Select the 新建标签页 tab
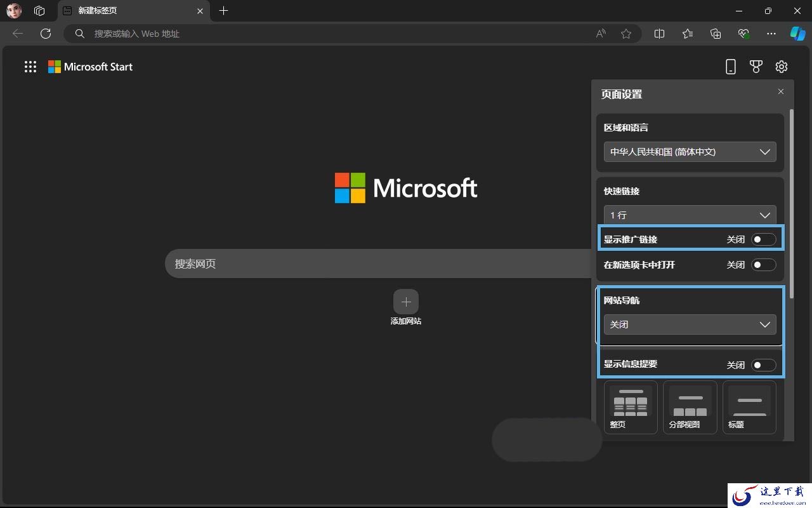 tap(134, 11)
